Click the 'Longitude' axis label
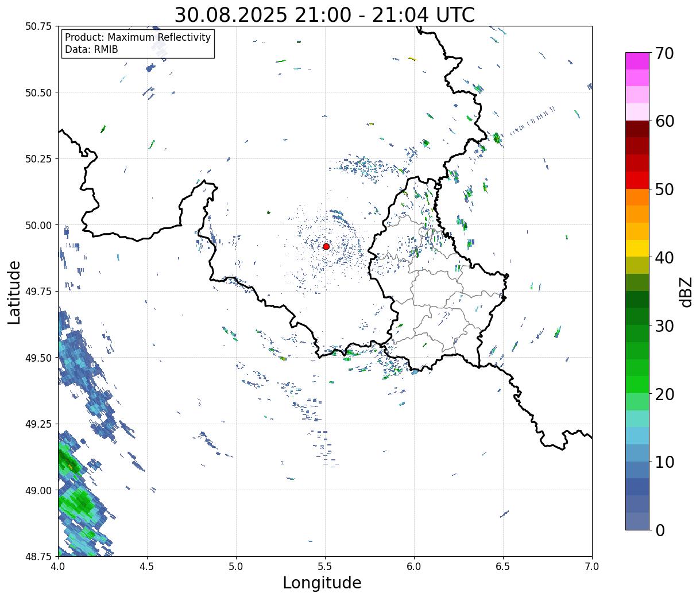 coord(322,583)
